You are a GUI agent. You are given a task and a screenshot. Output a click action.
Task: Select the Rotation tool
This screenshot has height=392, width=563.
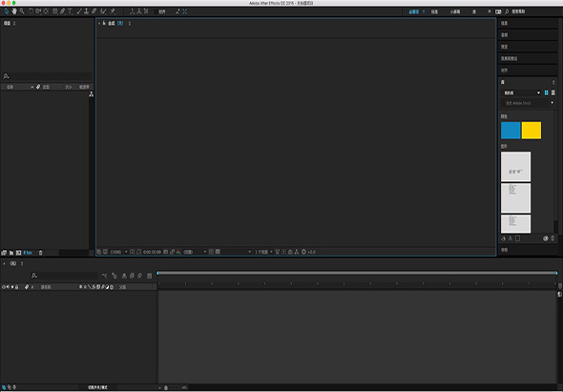click(x=31, y=11)
